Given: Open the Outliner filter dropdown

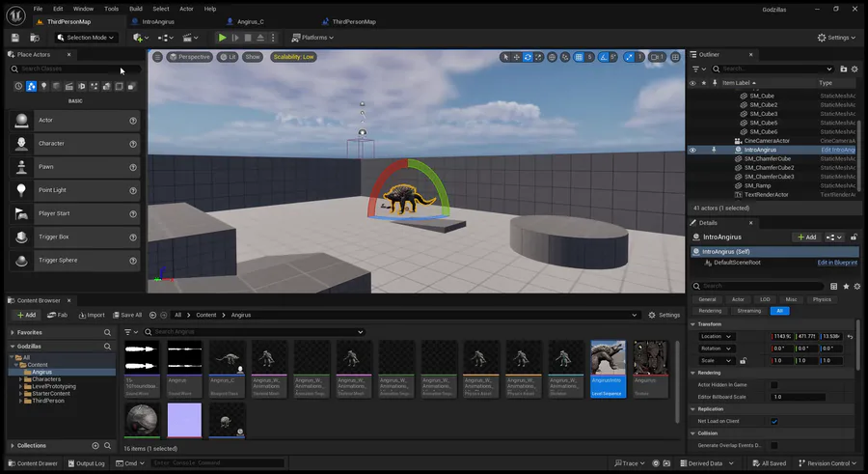Looking at the screenshot, I should coord(699,69).
